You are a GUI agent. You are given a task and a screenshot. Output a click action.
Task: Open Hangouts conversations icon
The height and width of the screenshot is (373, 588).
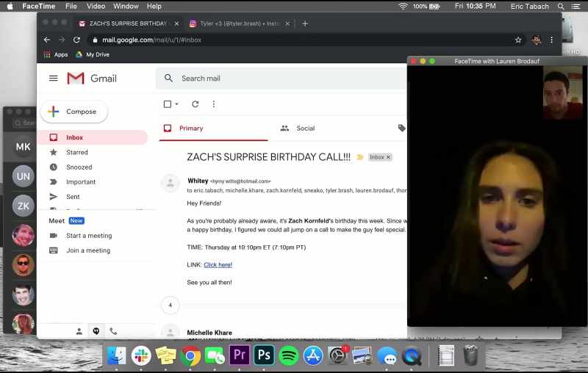(x=96, y=331)
